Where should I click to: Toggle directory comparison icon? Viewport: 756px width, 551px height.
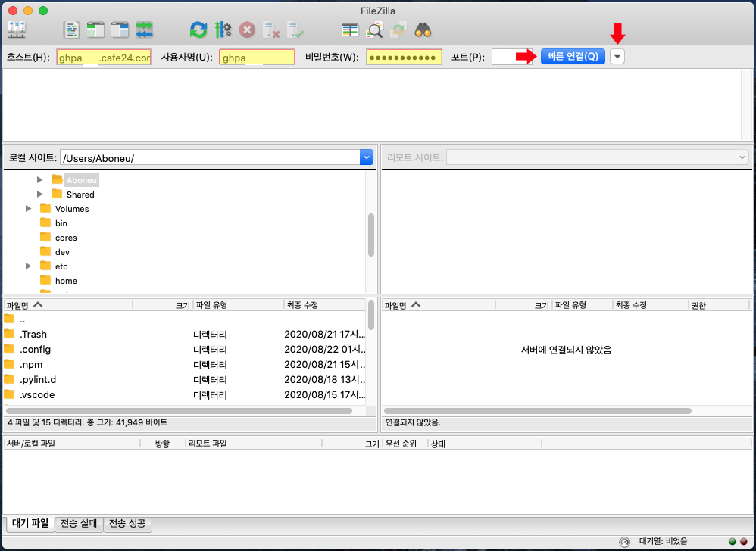click(x=375, y=30)
